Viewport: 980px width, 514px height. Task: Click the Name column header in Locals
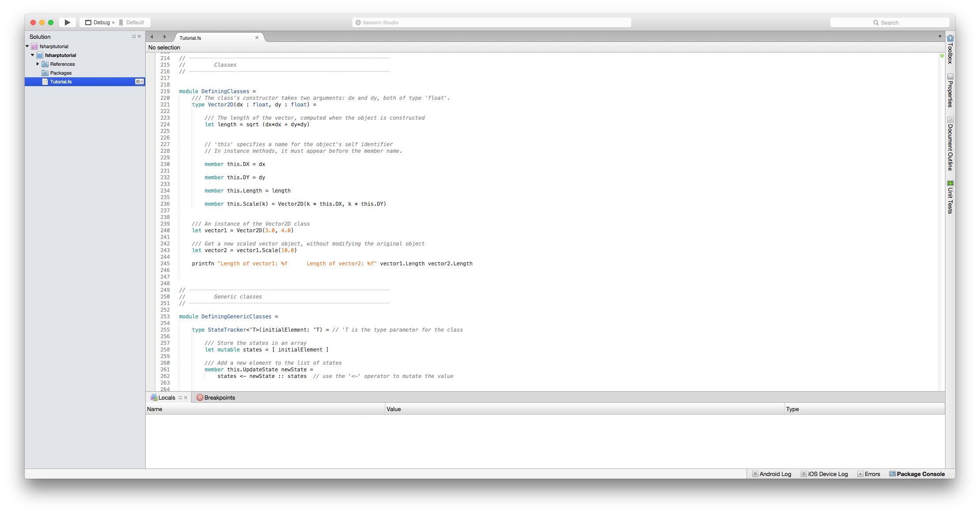coord(265,409)
